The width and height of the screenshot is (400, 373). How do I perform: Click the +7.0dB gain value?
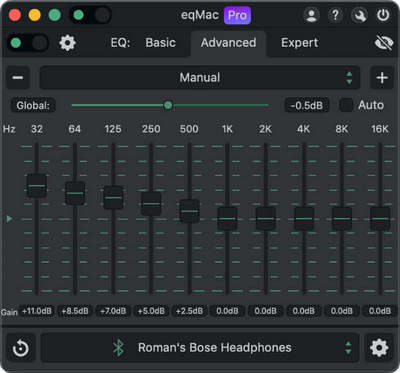point(113,311)
